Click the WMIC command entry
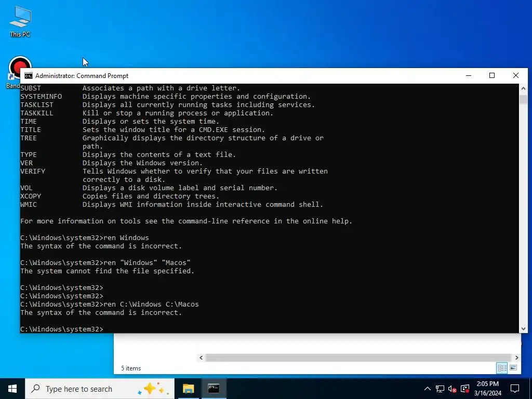Screen dimensions: 532x399 click(171, 204)
